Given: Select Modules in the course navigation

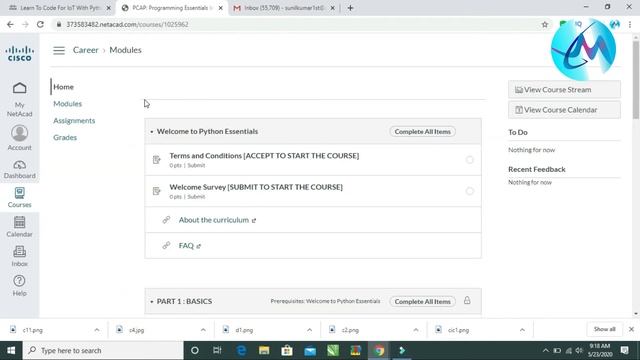Looking at the screenshot, I should [x=67, y=104].
